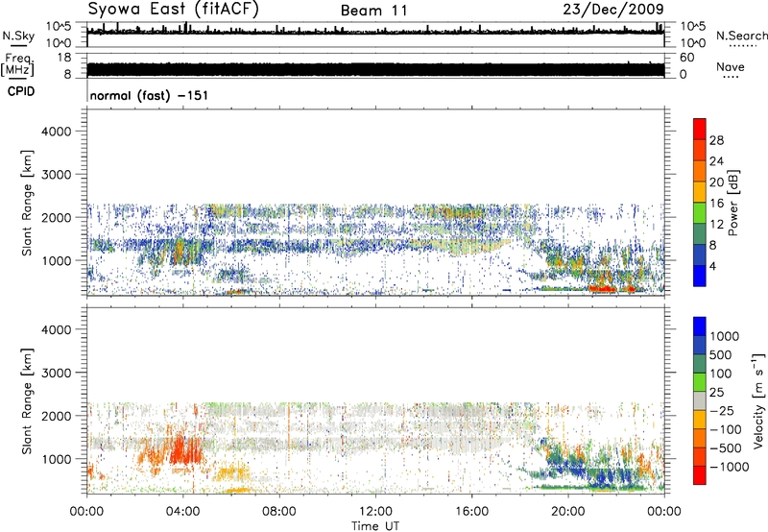The image size is (768, 532).
Task: Click the 'CPID' label
Action: (21, 91)
